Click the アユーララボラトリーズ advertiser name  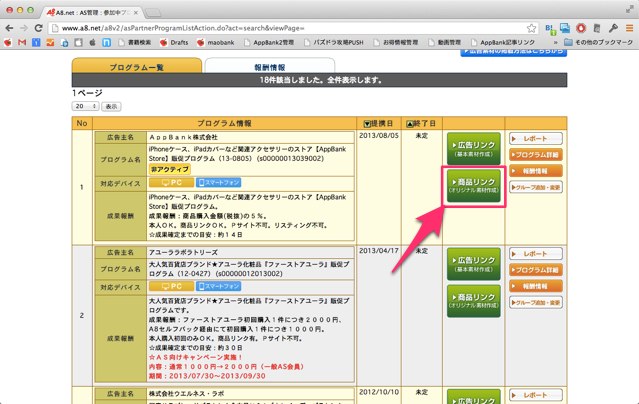click(x=183, y=252)
